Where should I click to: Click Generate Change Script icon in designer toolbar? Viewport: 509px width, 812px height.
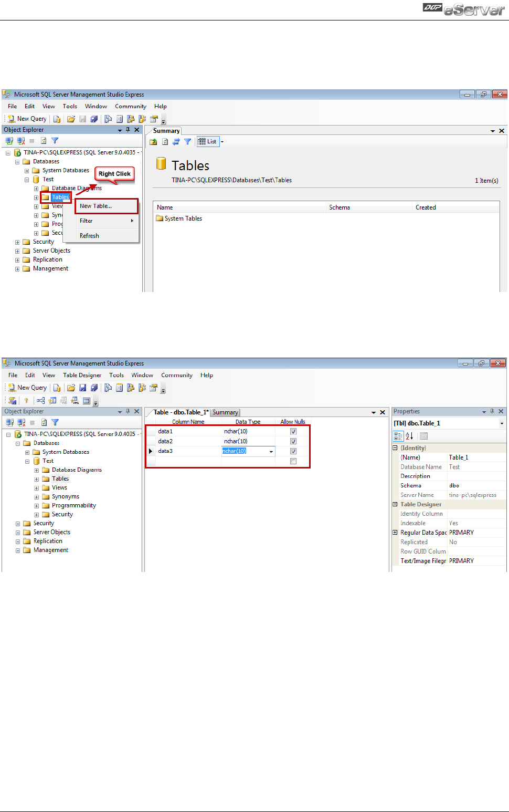point(13,401)
